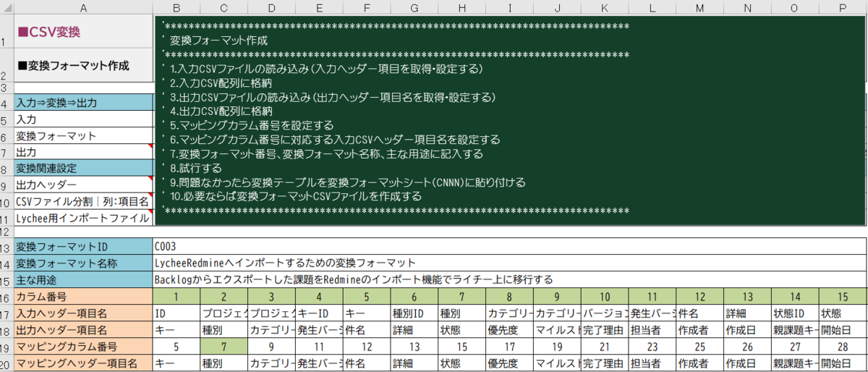This screenshot has height=372, width=868.
Task: Click the ID cell in row 17
Action: [x=176, y=313]
